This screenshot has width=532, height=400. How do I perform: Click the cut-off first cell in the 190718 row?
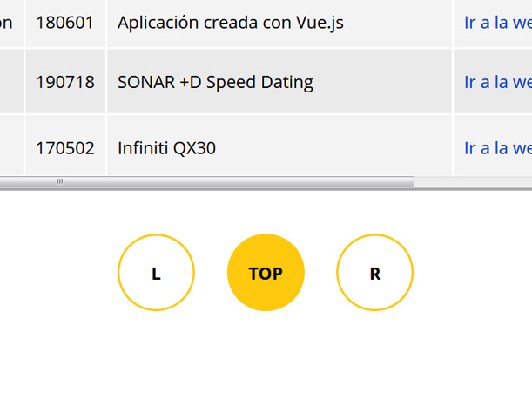[10, 82]
